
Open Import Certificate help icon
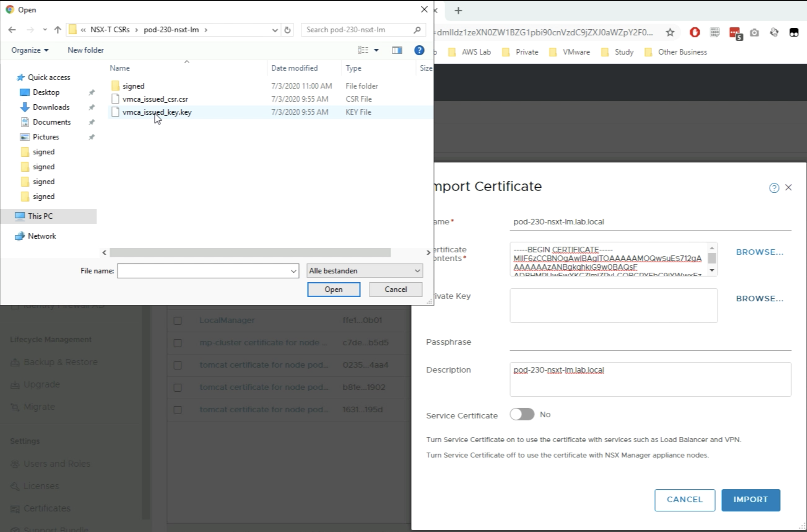[x=774, y=188]
